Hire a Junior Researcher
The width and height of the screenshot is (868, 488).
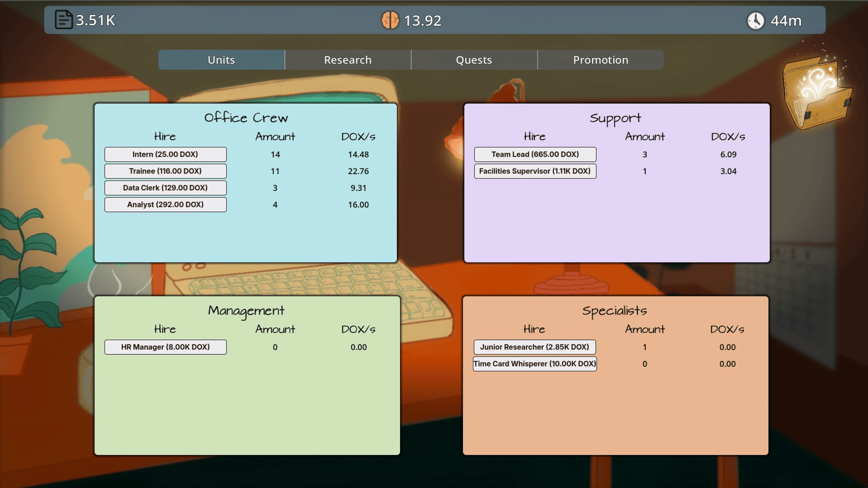coord(534,347)
